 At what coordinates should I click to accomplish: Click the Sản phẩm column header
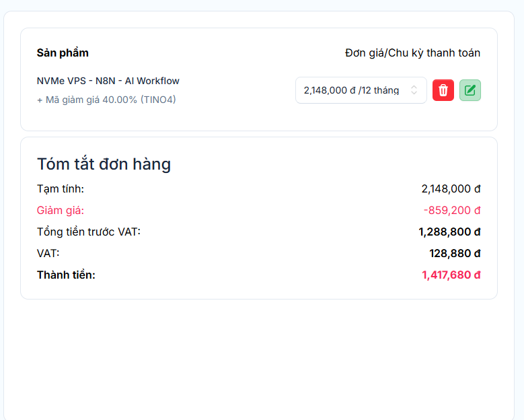point(63,53)
